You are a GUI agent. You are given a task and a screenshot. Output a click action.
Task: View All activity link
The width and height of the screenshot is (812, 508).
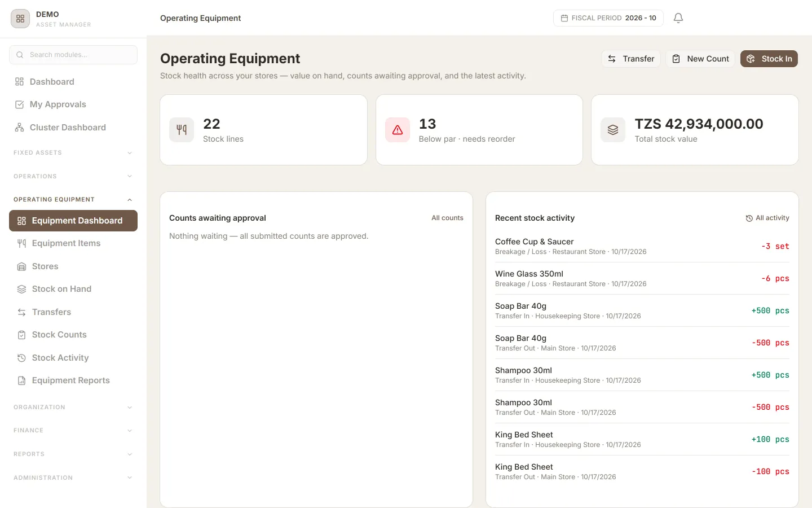(767, 218)
